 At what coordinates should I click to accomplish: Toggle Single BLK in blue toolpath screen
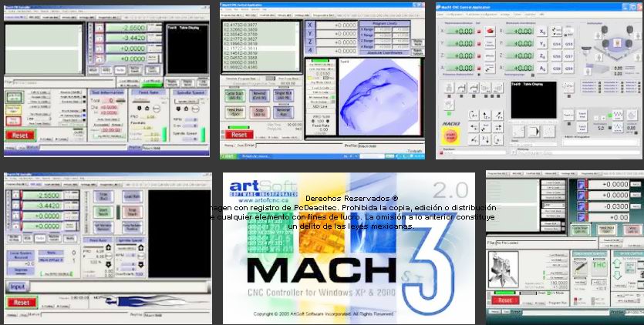pyautogui.click(x=283, y=96)
